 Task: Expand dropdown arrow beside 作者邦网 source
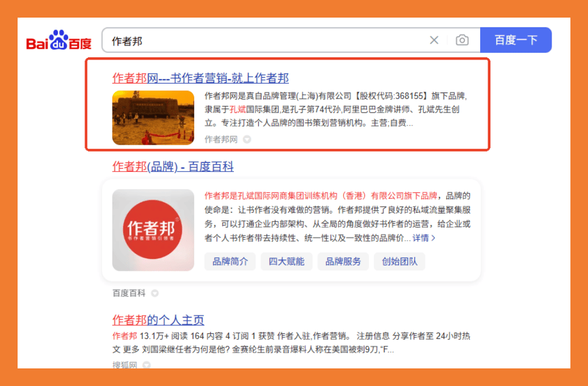coord(247,140)
